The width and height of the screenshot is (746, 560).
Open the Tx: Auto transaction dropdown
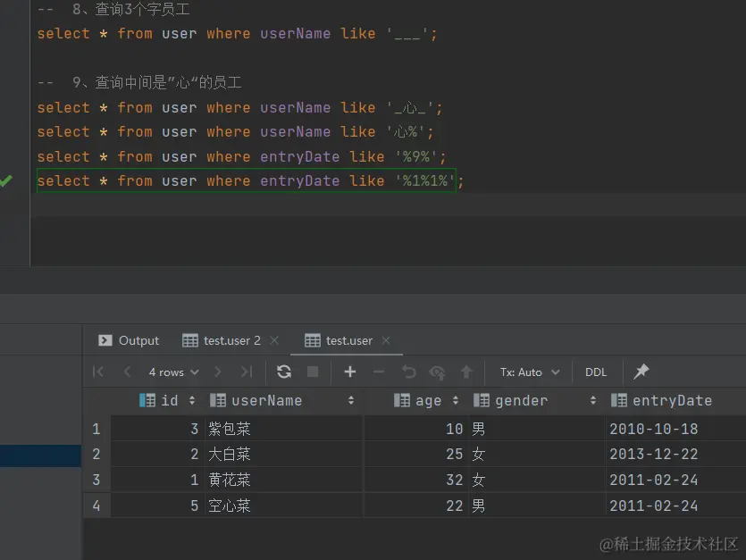point(530,372)
